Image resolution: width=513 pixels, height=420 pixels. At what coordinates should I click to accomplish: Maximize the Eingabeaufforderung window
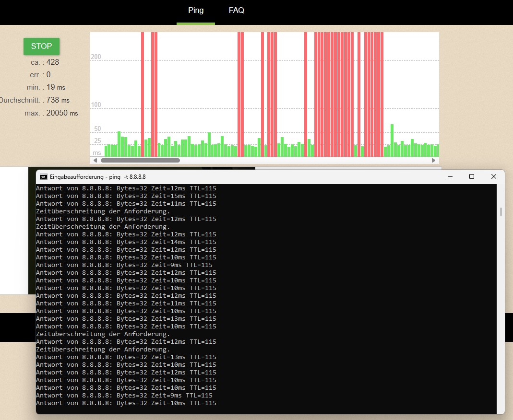[471, 176]
